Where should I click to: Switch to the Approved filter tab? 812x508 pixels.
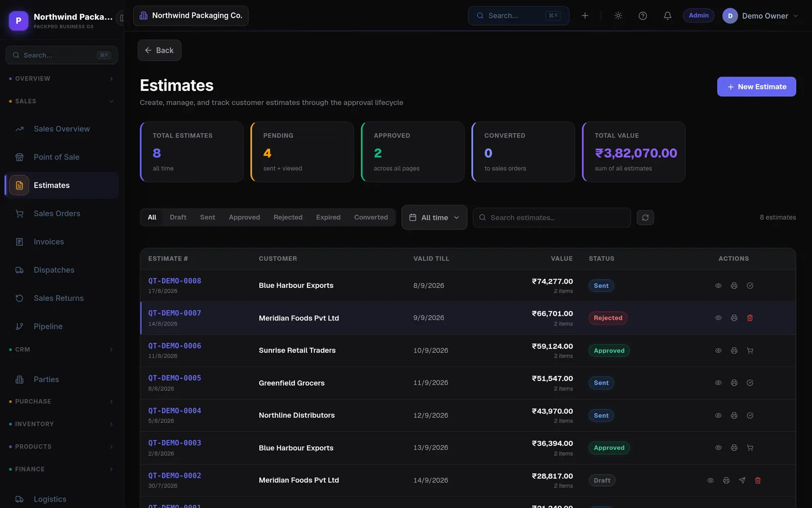coord(244,217)
